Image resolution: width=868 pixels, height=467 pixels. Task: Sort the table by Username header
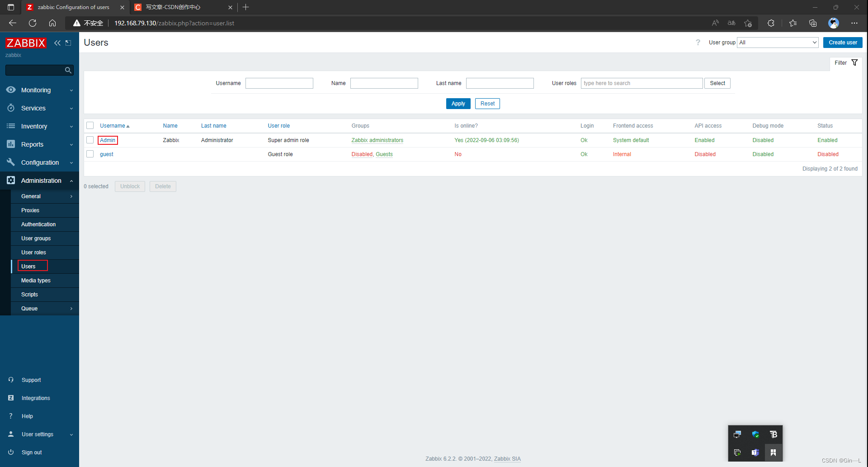(x=114, y=126)
